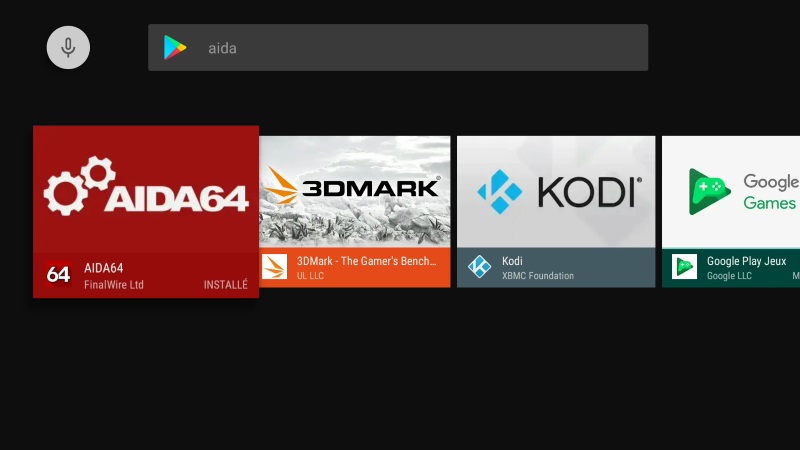Click the small Google Play Jeux icon
The height and width of the screenshot is (450, 800).
pyautogui.click(x=684, y=267)
